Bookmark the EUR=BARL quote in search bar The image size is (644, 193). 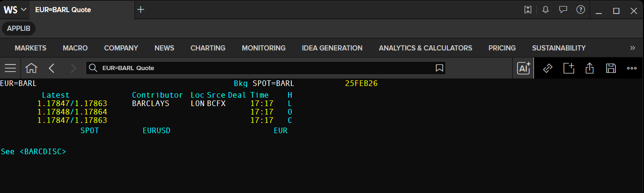point(439,68)
